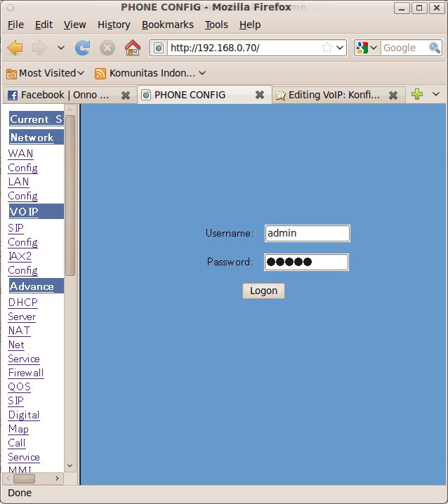Open the Digital Map link

[24, 422]
